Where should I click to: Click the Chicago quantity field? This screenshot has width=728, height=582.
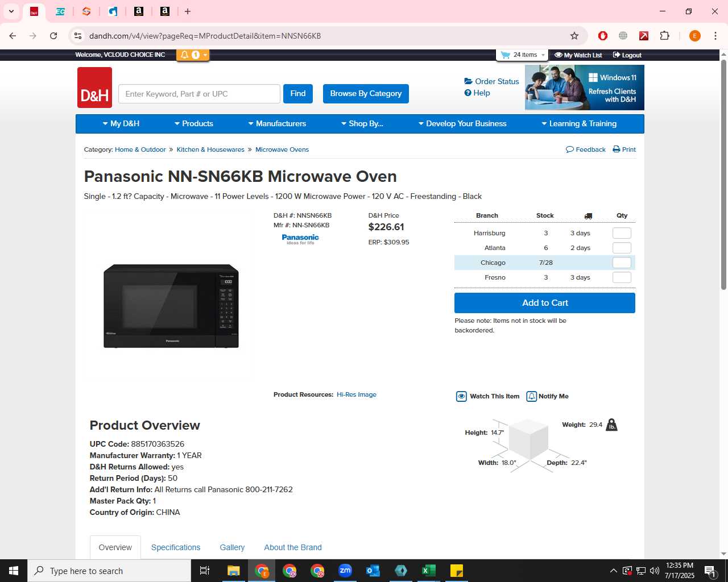[622, 263]
